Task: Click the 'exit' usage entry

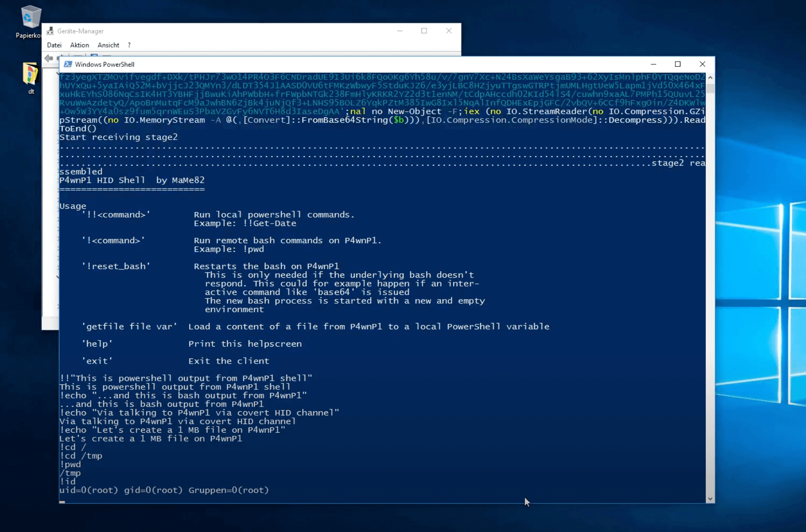Action: (97, 361)
